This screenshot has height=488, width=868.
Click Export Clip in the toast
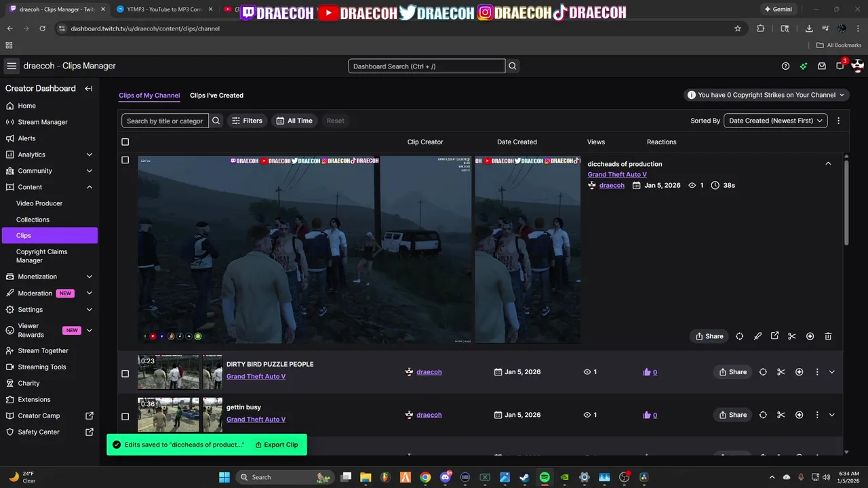tap(277, 445)
